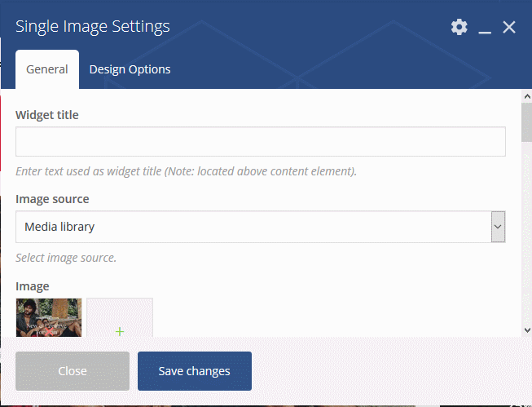
Task: Click the Save changes button
Action: pyautogui.click(x=195, y=371)
